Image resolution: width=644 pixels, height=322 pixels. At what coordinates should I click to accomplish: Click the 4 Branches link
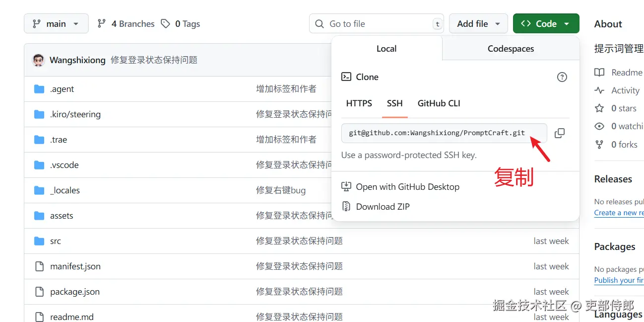coord(126,24)
